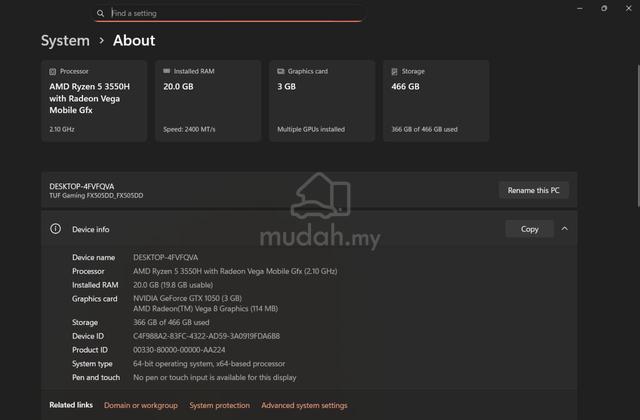
Task: Open Domain or workgroup link
Action: click(141, 405)
